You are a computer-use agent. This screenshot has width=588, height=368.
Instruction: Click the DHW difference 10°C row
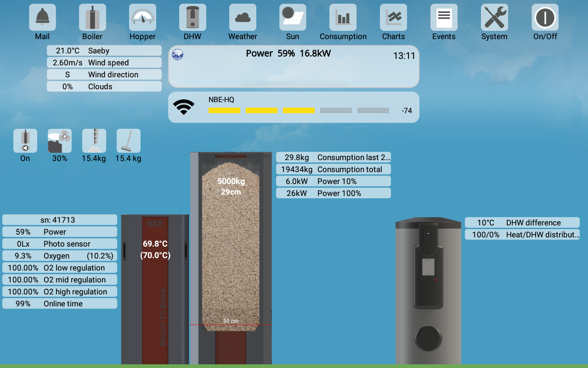[522, 223]
